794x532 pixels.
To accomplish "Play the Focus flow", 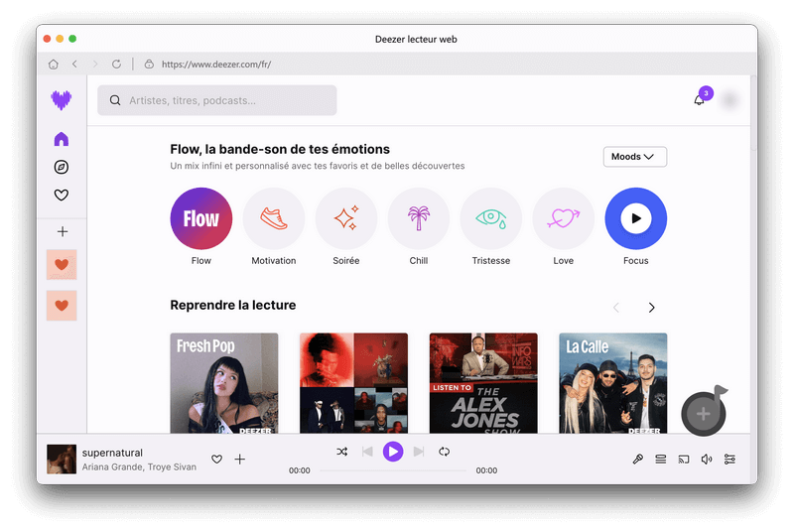I will 635,218.
